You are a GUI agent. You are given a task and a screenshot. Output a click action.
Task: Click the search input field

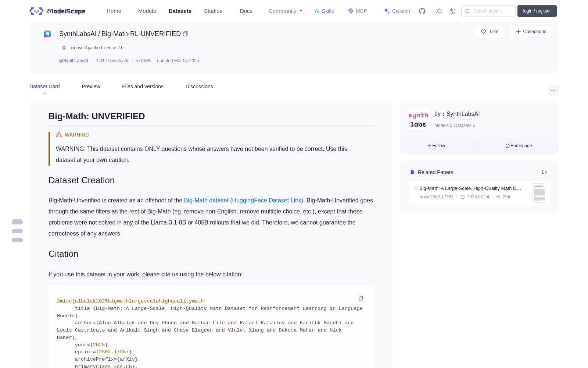488,11
